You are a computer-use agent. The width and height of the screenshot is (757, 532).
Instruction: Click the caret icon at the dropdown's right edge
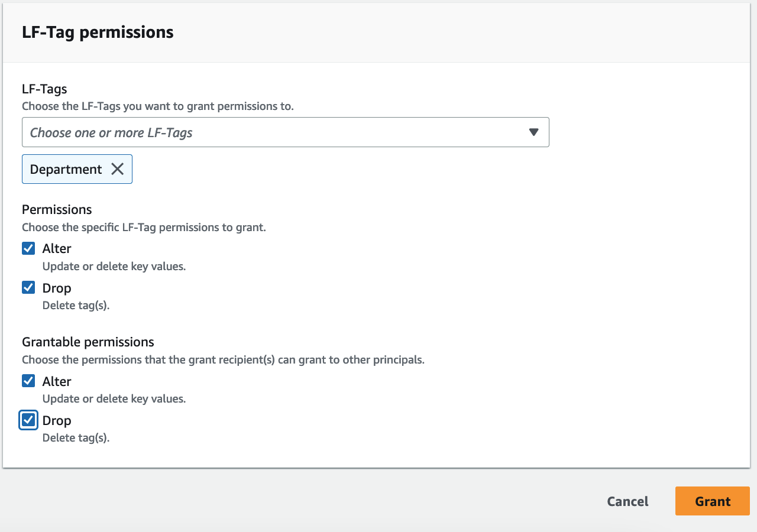533,132
